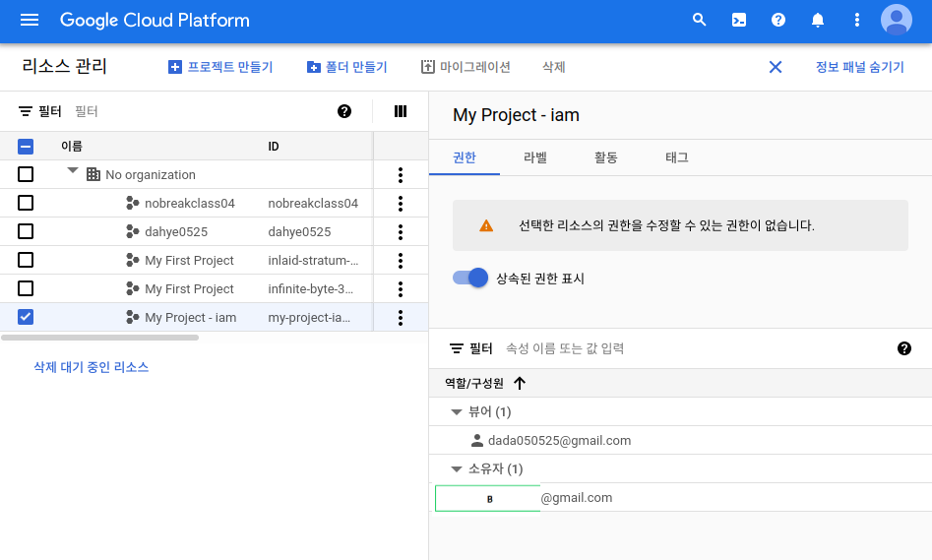Activate Cloud Shell terminal icon
Image resolution: width=932 pixels, height=560 pixels.
point(739,21)
